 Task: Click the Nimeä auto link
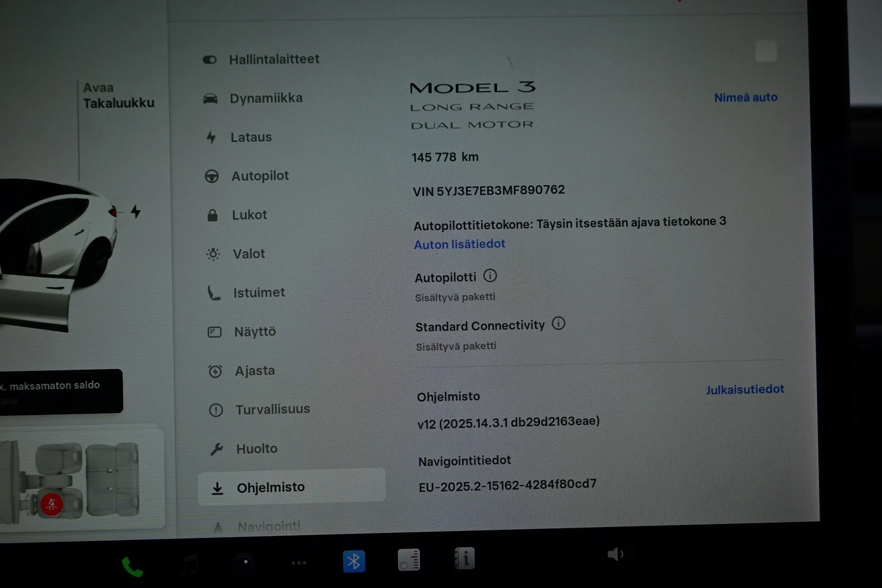[746, 97]
